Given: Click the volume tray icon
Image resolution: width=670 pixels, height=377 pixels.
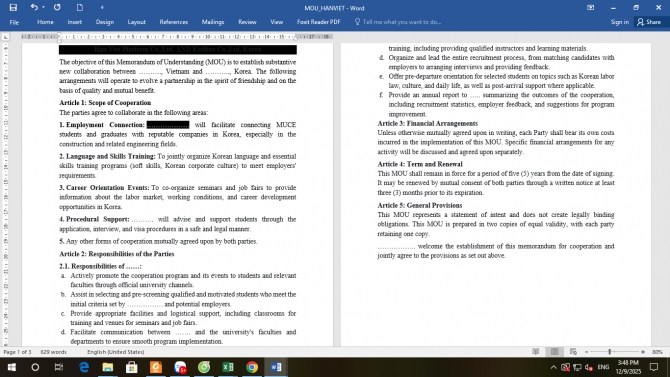Looking at the screenshot, I should tap(589, 367).
